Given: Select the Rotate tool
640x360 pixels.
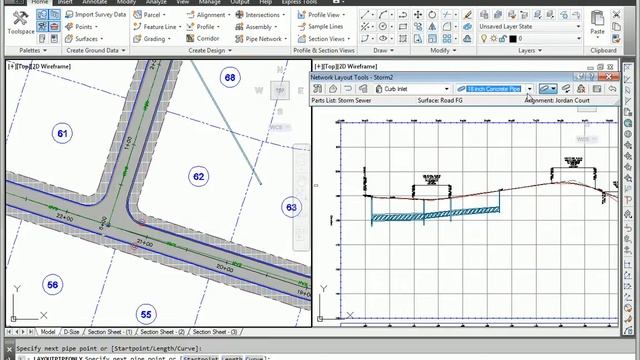Looking at the screenshot, I should point(432,15).
